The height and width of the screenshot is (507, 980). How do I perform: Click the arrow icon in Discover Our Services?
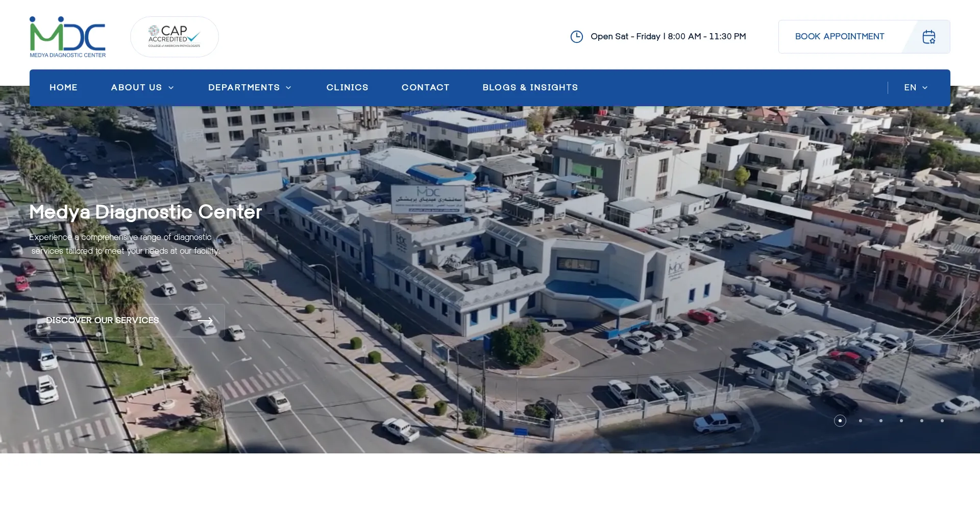click(x=205, y=321)
